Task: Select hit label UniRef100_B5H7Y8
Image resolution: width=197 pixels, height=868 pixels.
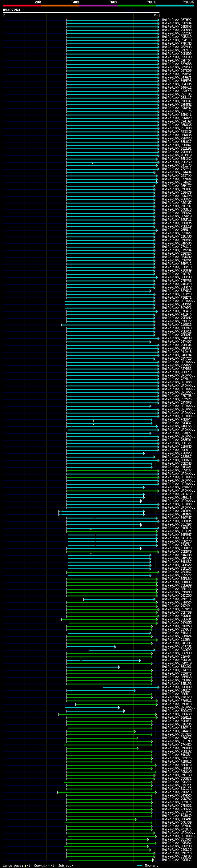Action: pyautogui.click(x=177, y=853)
